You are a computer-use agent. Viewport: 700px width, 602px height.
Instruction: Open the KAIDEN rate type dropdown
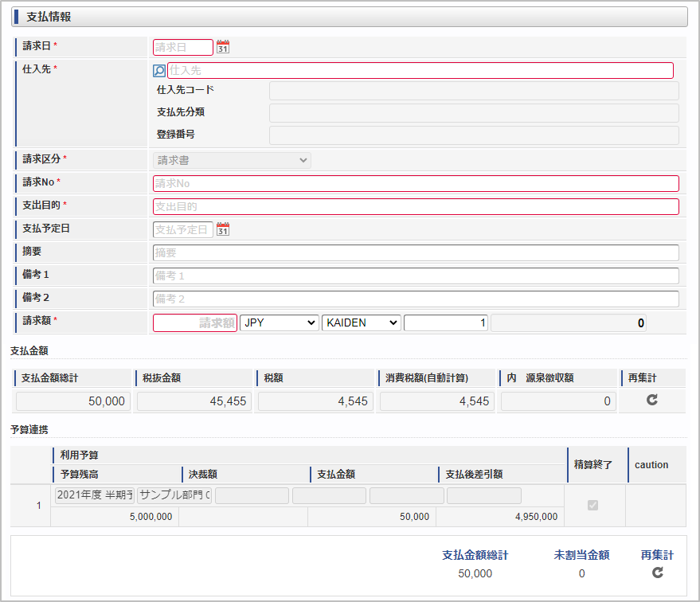[x=361, y=322]
